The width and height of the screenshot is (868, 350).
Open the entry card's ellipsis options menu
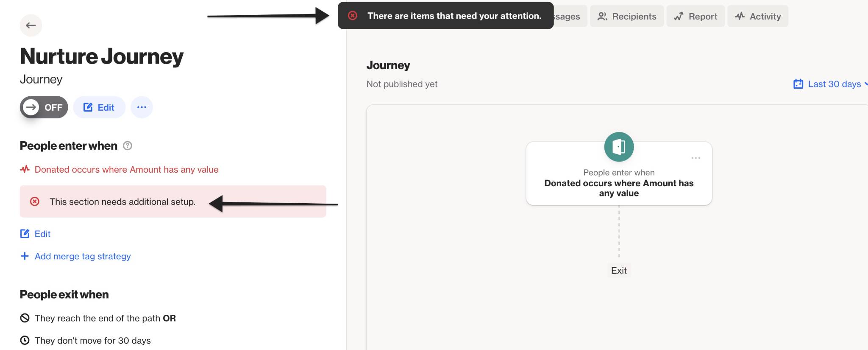coord(696,158)
